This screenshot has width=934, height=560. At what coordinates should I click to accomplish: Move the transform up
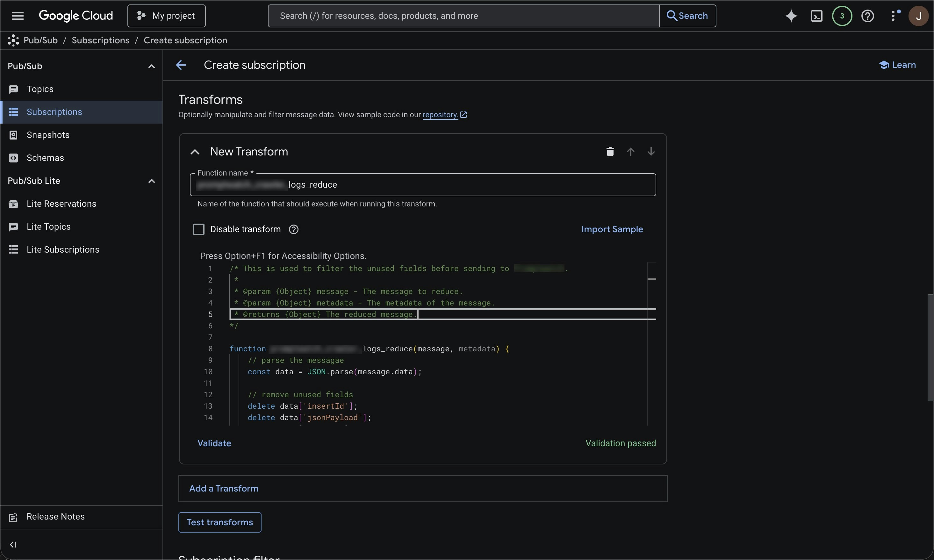[631, 151]
